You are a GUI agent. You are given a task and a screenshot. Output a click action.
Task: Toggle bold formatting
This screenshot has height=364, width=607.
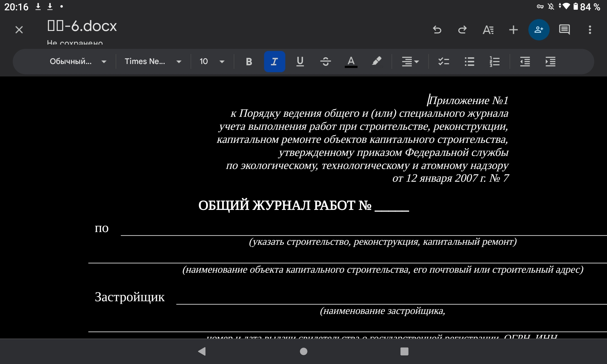point(249,62)
